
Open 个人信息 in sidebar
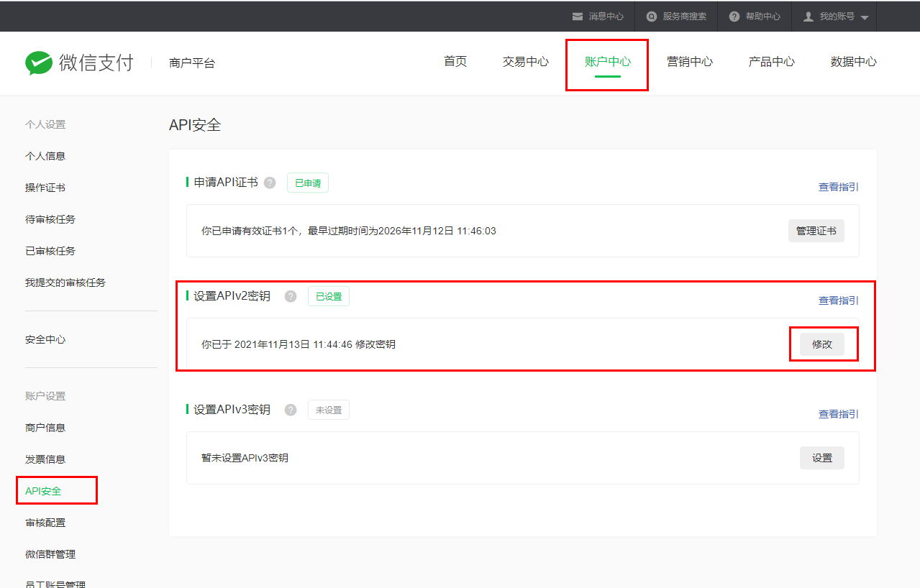pos(45,156)
